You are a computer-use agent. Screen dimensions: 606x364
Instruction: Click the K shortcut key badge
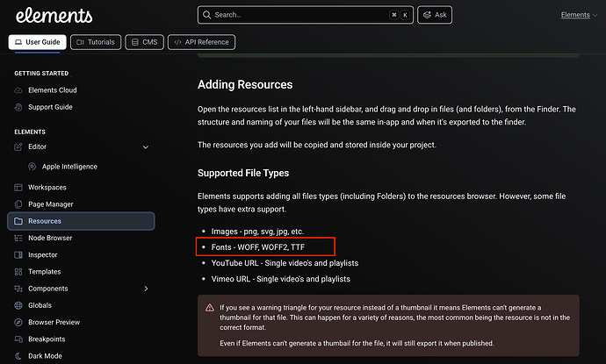(405, 15)
